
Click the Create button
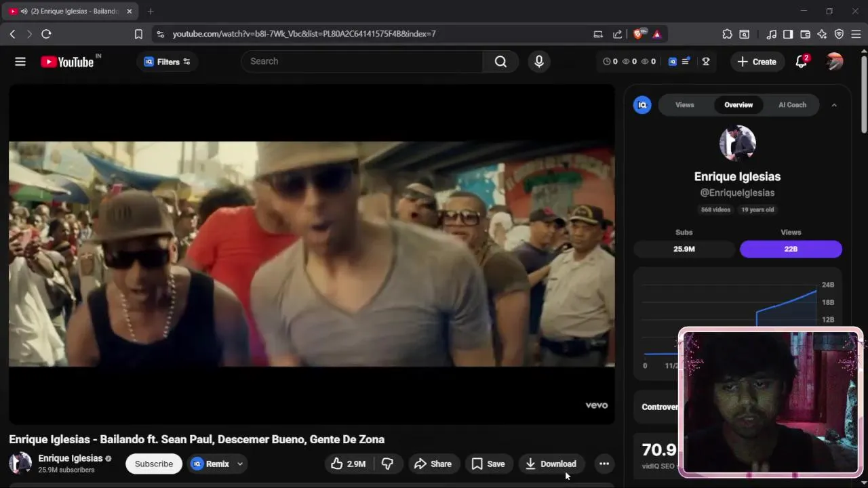pyautogui.click(x=757, y=62)
